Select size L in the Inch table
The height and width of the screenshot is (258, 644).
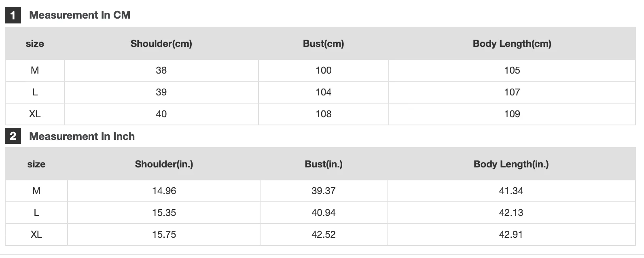click(x=36, y=213)
